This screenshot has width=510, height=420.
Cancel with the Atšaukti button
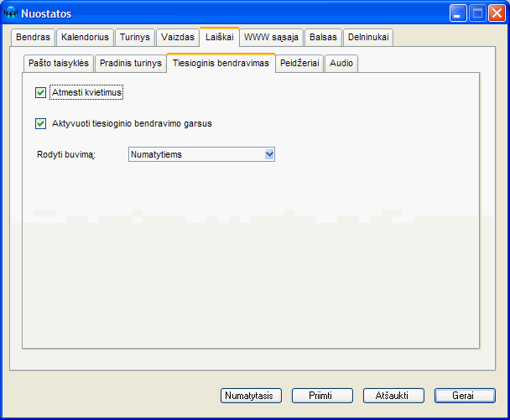[393, 396]
